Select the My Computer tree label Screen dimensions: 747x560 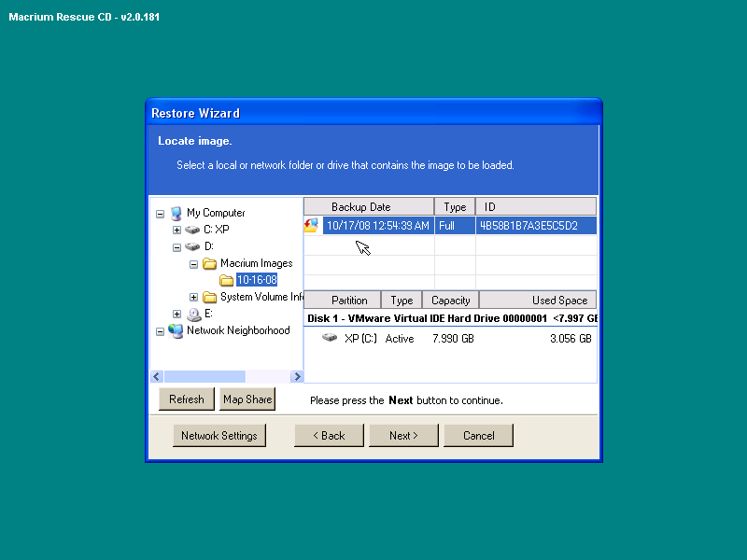[x=216, y=213]
